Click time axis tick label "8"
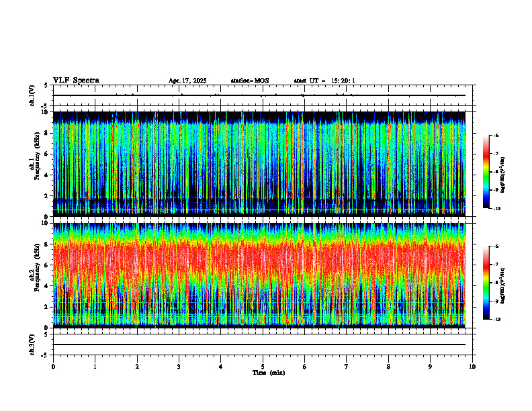532x411 pixels. point(388,367)
